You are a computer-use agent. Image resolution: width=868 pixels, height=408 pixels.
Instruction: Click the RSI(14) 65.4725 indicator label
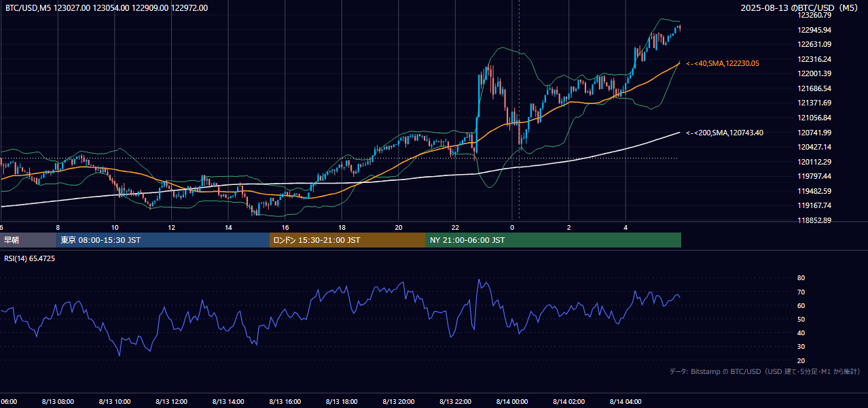pyautogui.click(x=30, y=258)
